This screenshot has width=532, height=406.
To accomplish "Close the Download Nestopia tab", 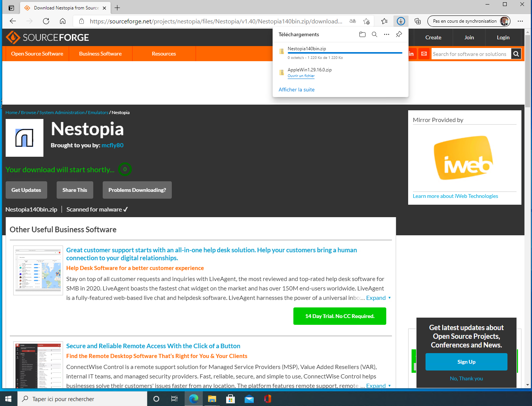I will point(105,8).
